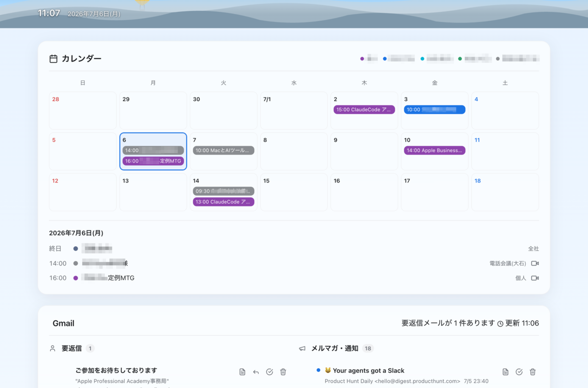Toggle the cyan calendar legend item
The width and height of the screenshot is (588, 388).
(x=437, y=59)
